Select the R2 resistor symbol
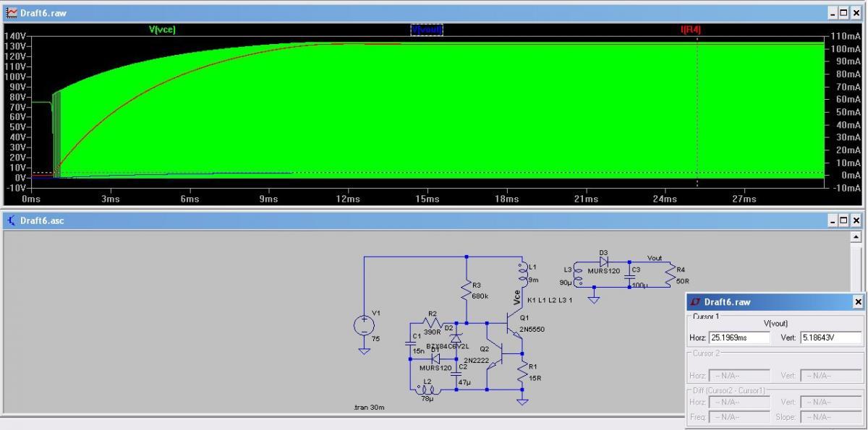Screen dimensions: 868x430 coord(432,323)
